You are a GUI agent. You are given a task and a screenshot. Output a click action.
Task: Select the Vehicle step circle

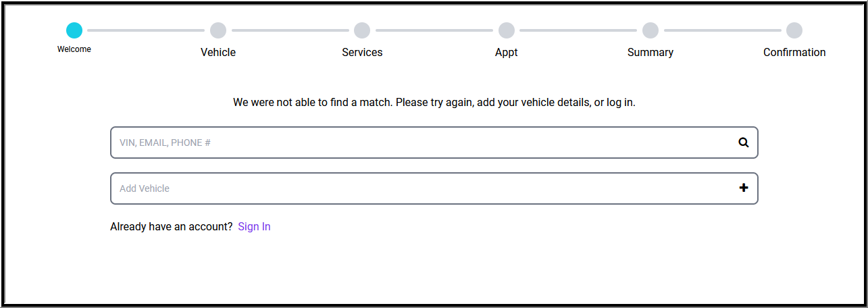click(218, 30)
